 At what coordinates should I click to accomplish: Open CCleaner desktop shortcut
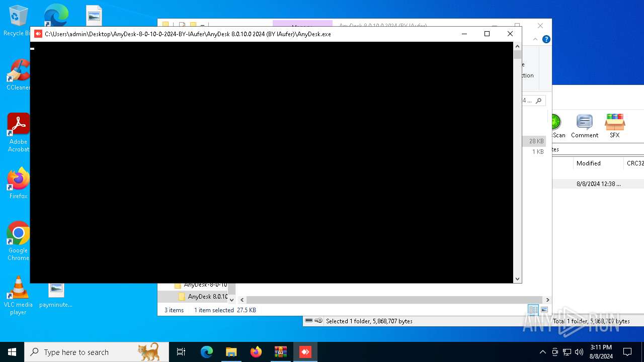tap(18, 74)
